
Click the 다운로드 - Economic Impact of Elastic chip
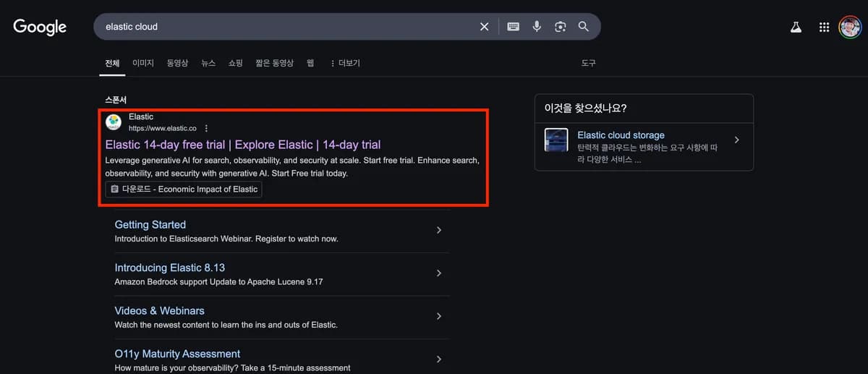click(x=184, y=190)
